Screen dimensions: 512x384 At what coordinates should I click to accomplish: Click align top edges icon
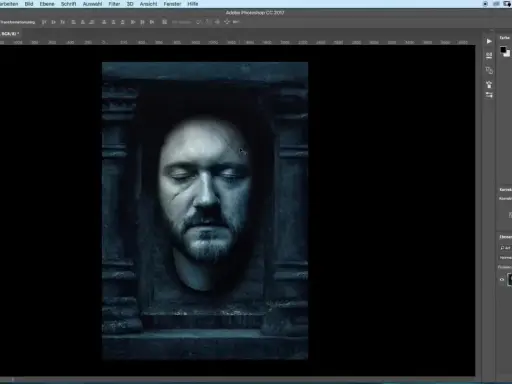click(44, 22)
